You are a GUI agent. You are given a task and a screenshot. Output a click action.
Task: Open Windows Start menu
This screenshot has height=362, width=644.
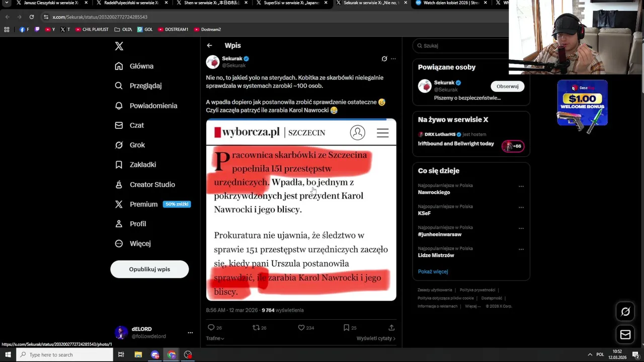click(x=8, y=355)
